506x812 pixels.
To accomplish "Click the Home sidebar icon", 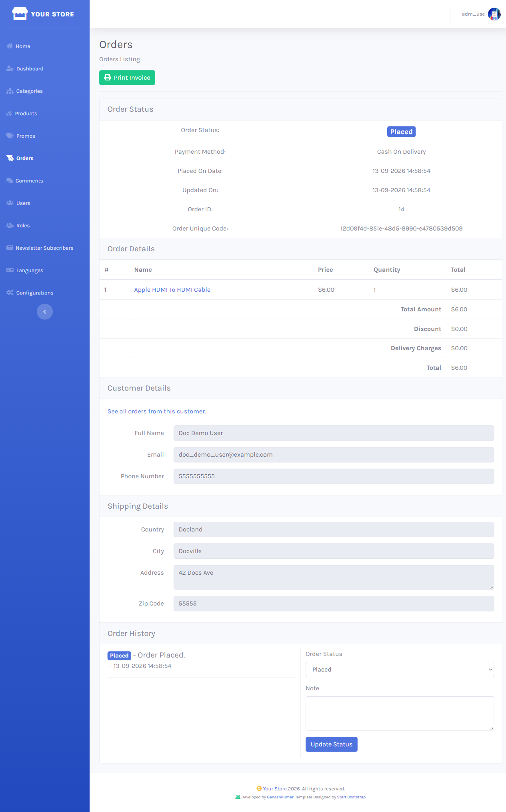I will tap(10, 46).
